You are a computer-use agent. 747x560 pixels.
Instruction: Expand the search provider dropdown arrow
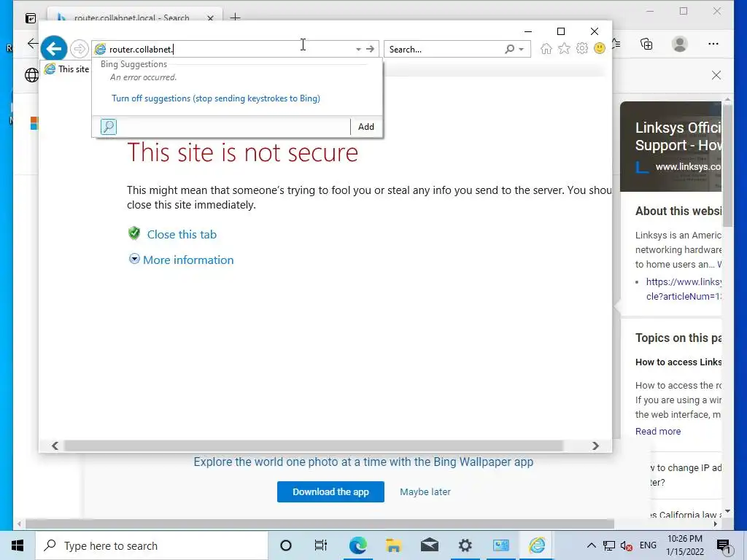click(522, 49)
